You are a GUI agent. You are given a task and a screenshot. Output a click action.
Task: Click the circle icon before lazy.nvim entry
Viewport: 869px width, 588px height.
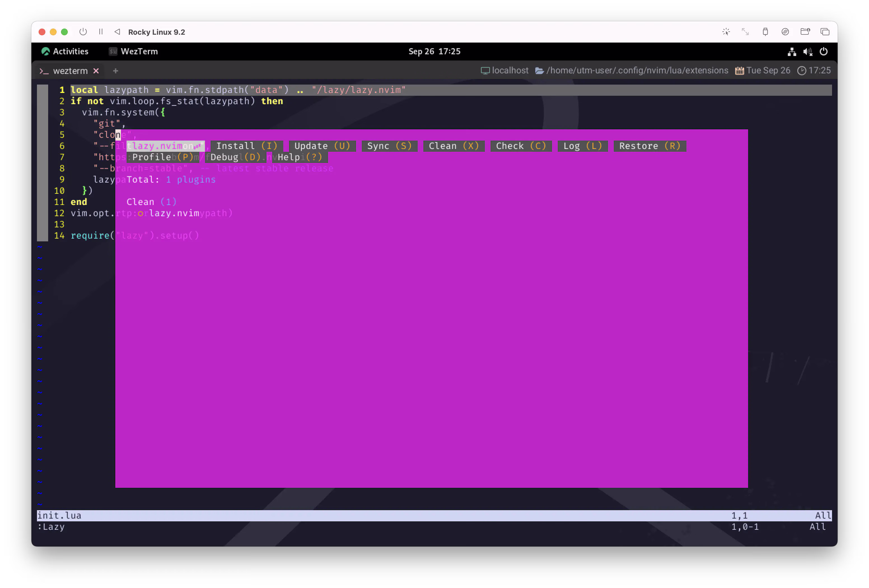pos(140,214)
